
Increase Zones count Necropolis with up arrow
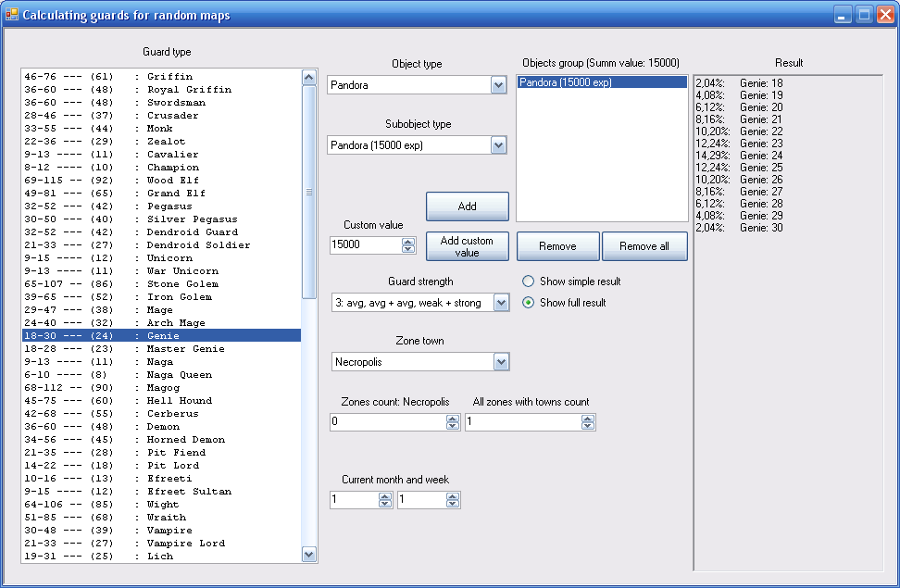point(453,419)
